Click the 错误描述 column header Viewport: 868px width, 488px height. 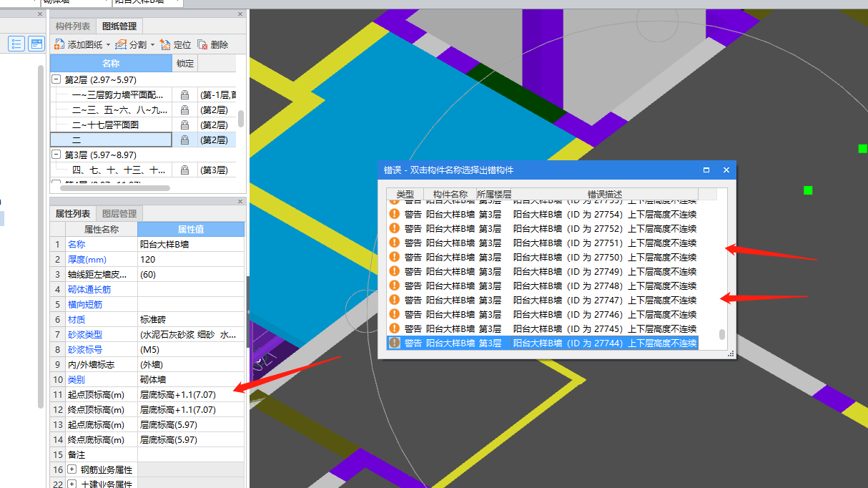tap(604, 195)
